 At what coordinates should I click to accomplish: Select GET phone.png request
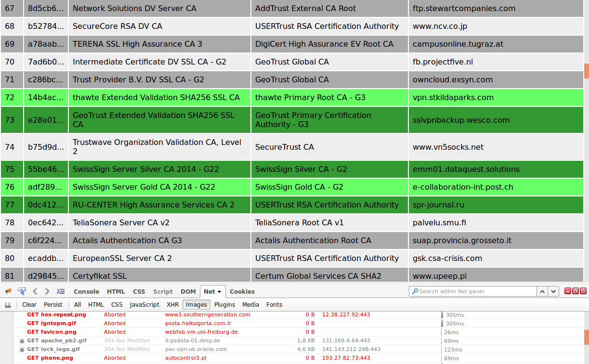50,358
